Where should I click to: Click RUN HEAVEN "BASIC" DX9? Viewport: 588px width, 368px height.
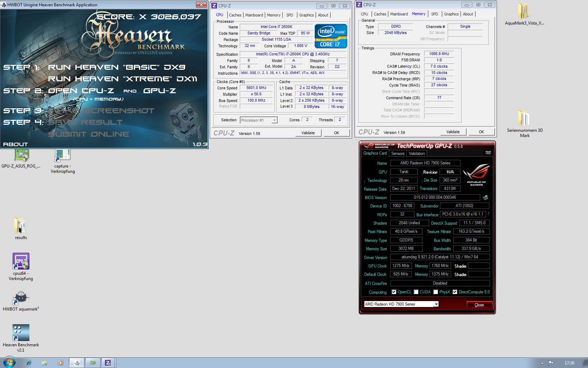click(117, 67)
